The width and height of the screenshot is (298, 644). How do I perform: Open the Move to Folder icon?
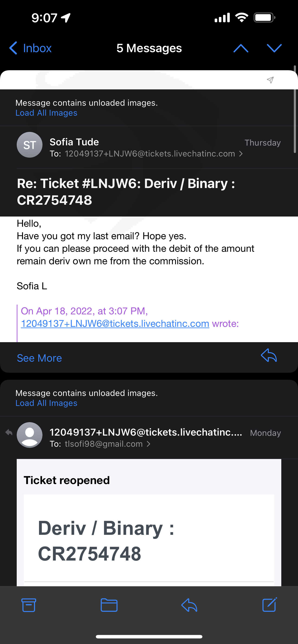pos(109,605)
